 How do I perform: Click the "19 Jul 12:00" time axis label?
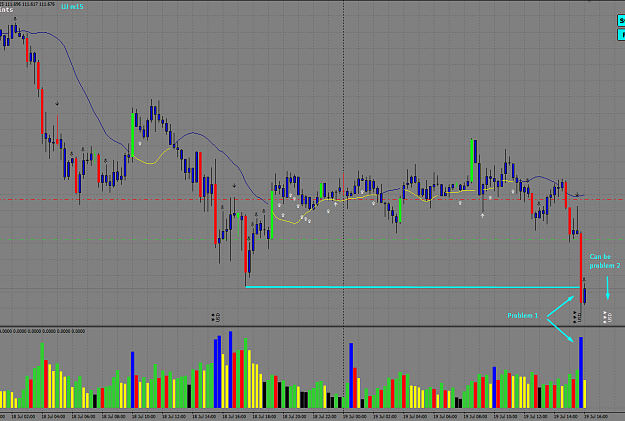click(x=535, y=416)
